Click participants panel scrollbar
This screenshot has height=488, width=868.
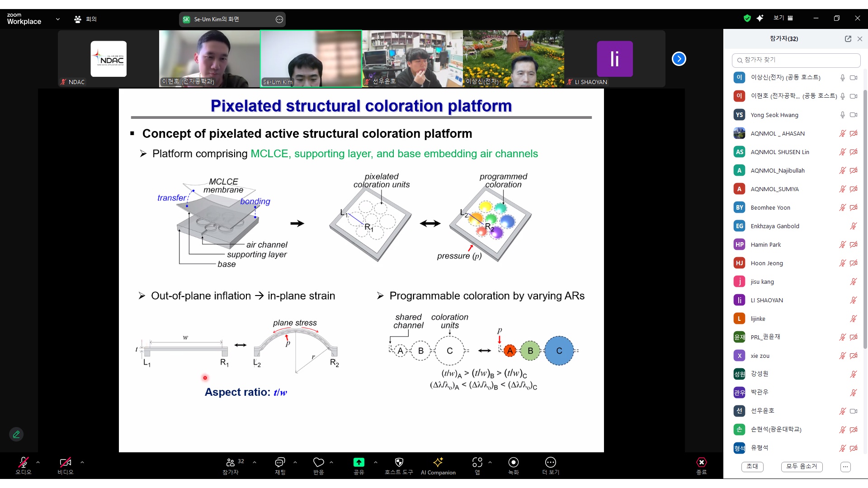point(865,219)
